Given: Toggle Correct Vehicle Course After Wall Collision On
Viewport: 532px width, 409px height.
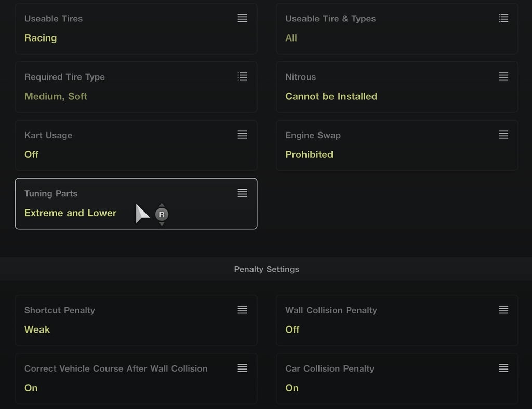Looking at the screenshot, I should tap(31, 388).
